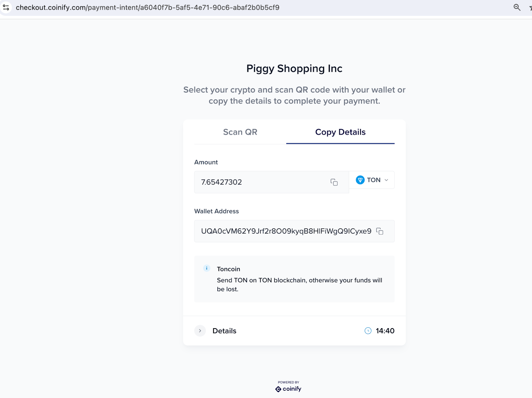Open the browser site information icon
Screen dimensions: 532x398
coord(6,7)
